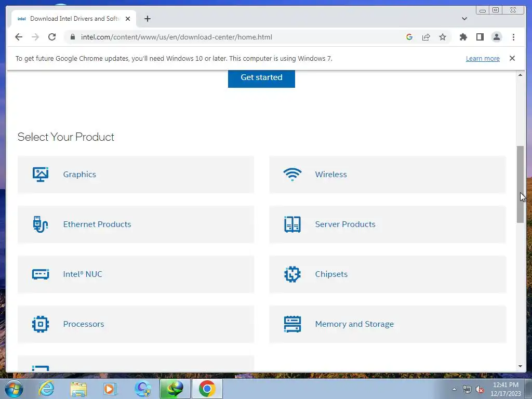
Task: Open the Chrome extensions puzzle icon
Action: point(463,37)
